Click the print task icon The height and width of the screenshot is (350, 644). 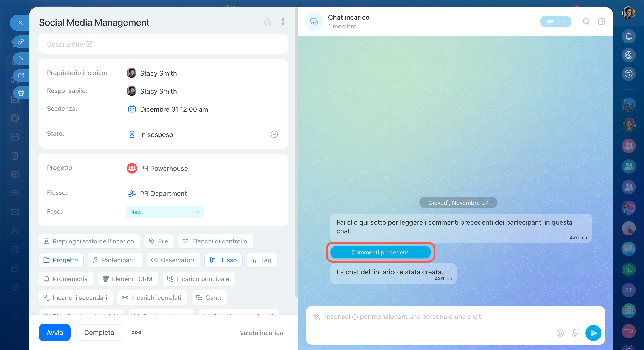click(x=21, y=93)
